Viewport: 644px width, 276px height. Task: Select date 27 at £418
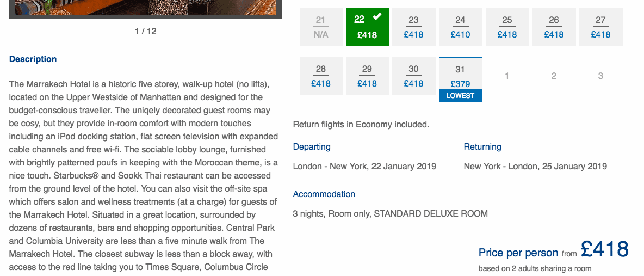[x=601, y=27]
